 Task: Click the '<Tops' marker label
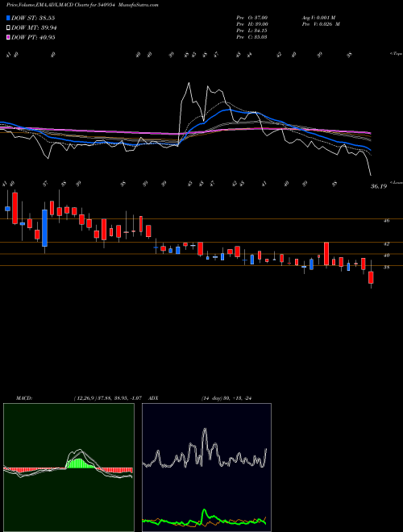396,54
